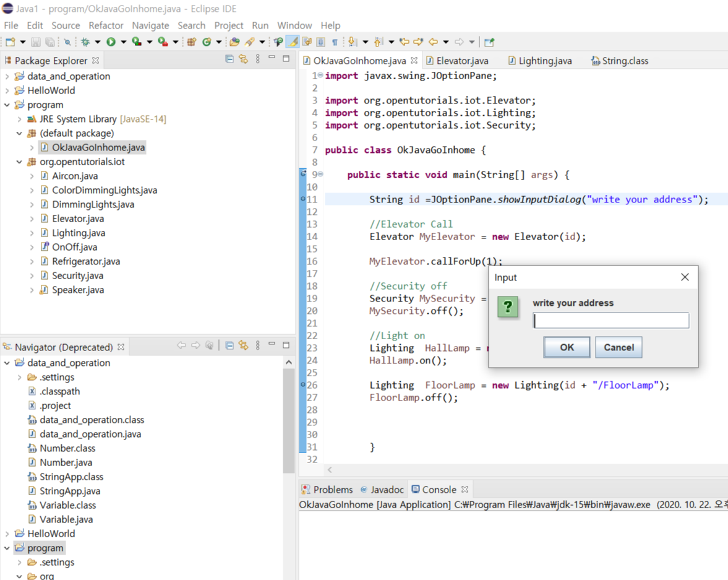728x580 pixels.
Task: Click the address input field in dialog
Action: [611, 320]
